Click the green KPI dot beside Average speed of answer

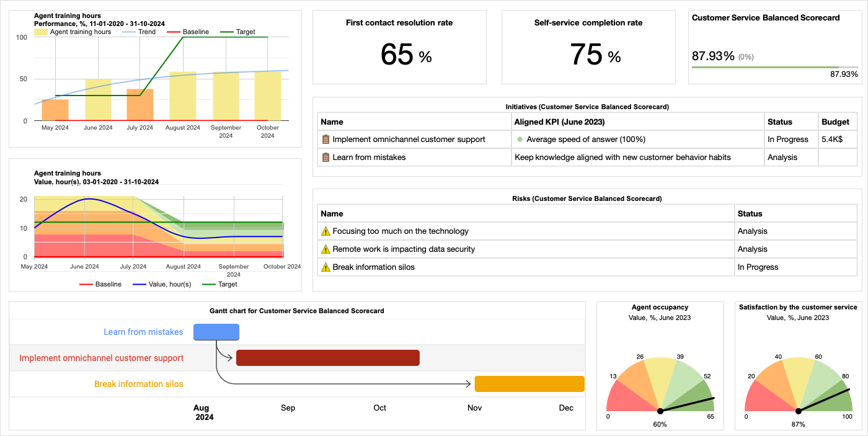[520, 139]
